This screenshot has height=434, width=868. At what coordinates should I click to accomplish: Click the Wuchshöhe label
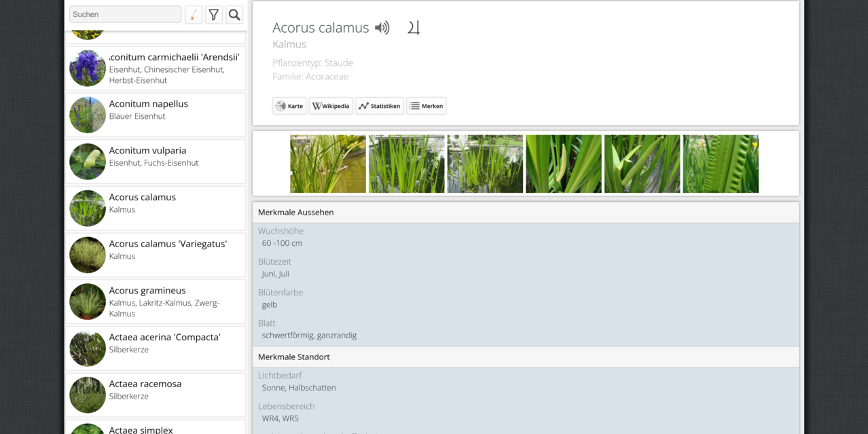tap(281, 231)
